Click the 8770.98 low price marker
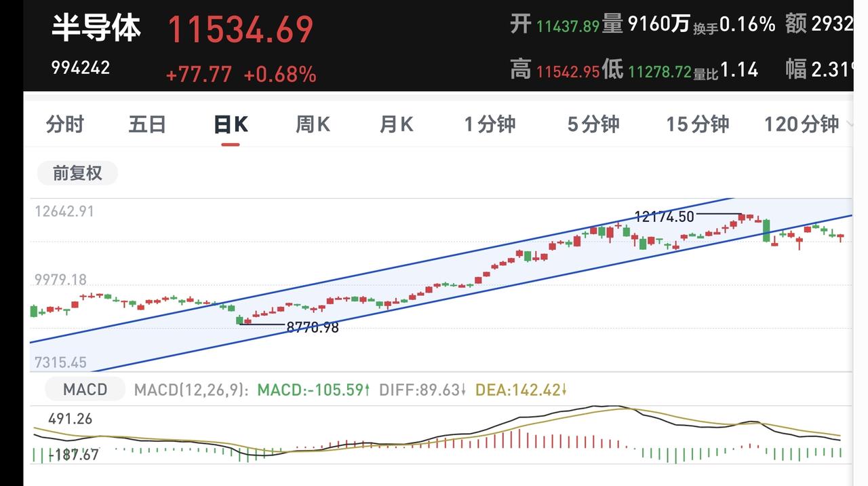The image size is (868, 486). point(312,327)
